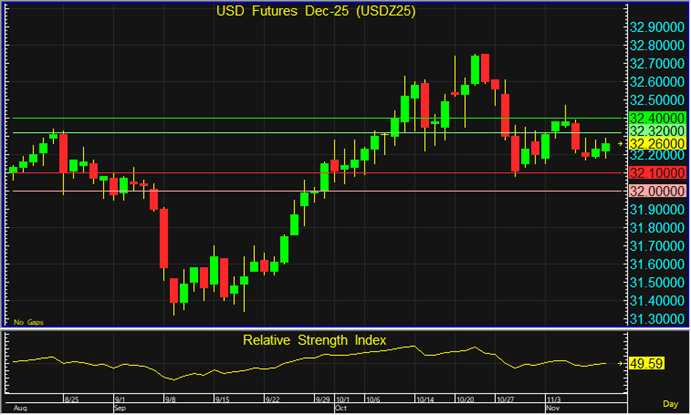Select the 32.1000 red price tag
691x415 pixels.
pyautogui.click(x=656, y=173)
